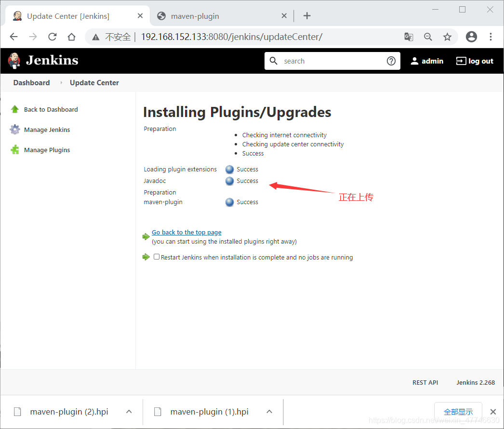This screenshot has width=504, height=429.
Task: Click 'Checking update center connectivity' text
Action: pos(293,144)
